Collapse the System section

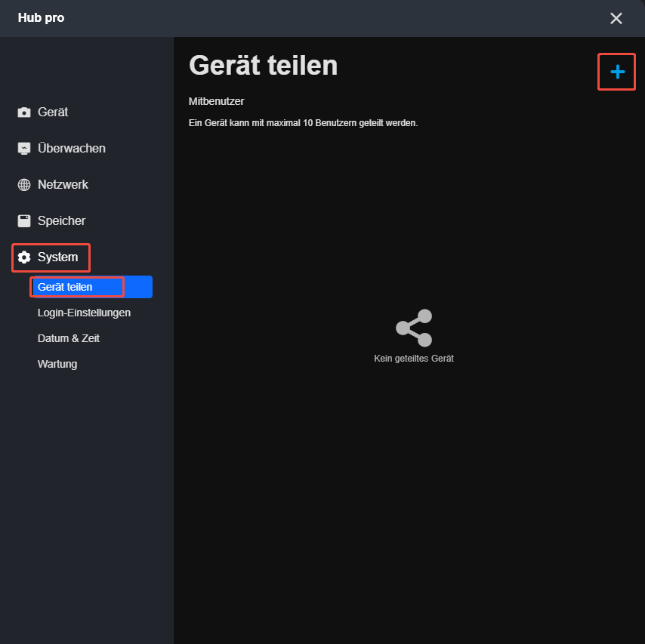tap(48, 257)
